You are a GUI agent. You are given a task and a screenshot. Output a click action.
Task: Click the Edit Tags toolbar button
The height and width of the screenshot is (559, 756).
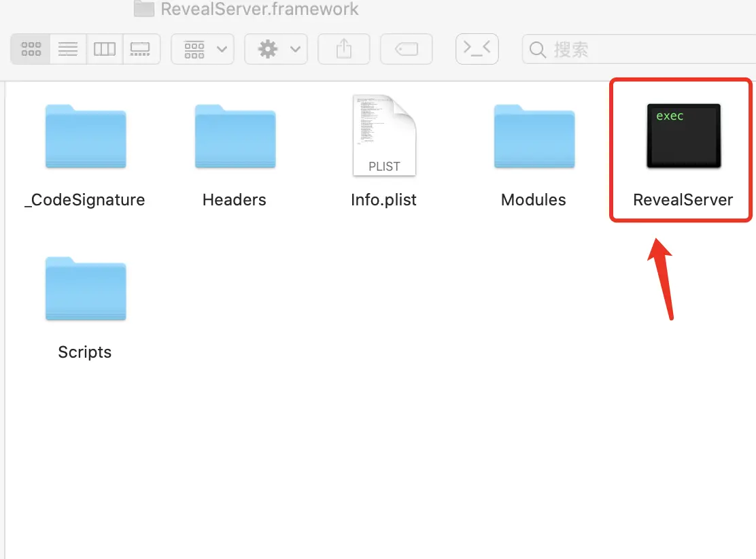coord(407,49)
